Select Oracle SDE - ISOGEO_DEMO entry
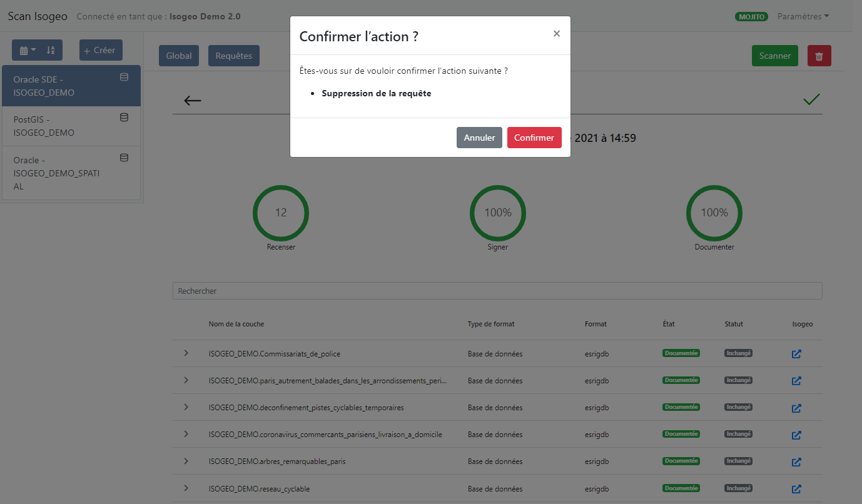Viewport: 862px width, 504px height. 71,86
